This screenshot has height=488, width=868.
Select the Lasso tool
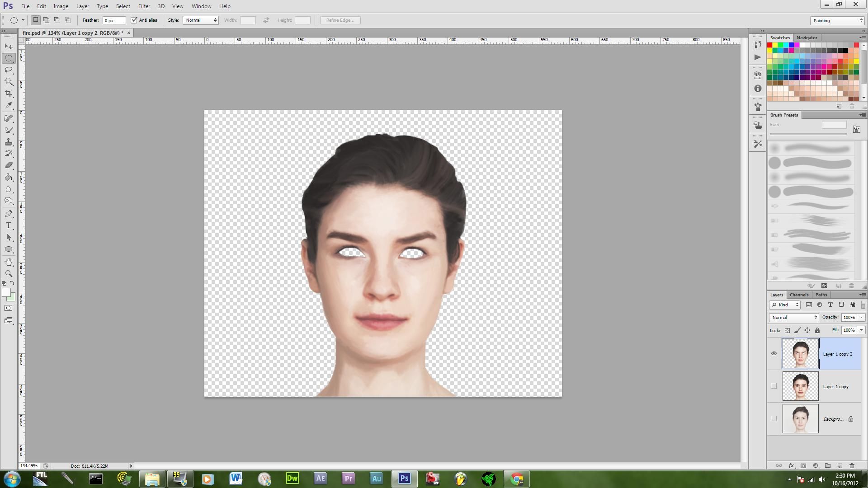[9, 70]
